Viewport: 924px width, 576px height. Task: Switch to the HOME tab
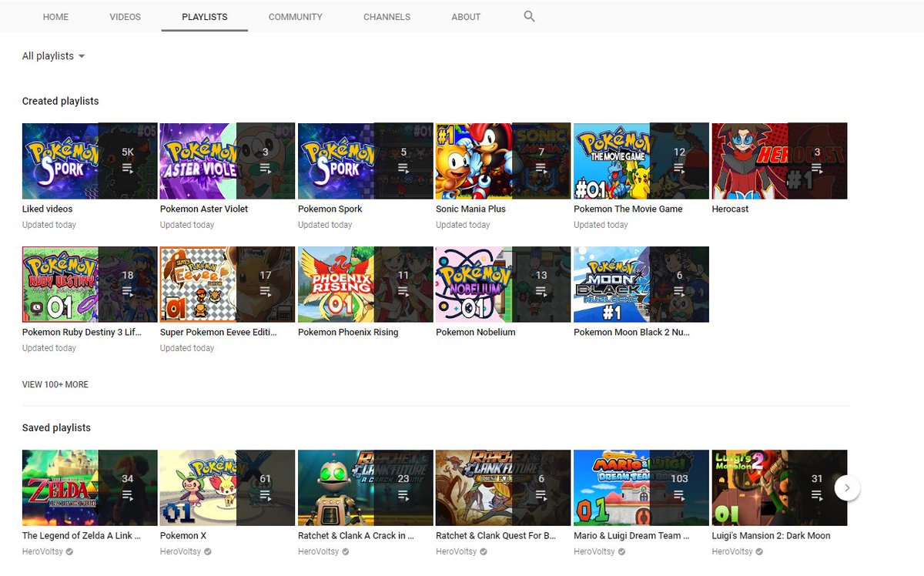tap(55, 16)
